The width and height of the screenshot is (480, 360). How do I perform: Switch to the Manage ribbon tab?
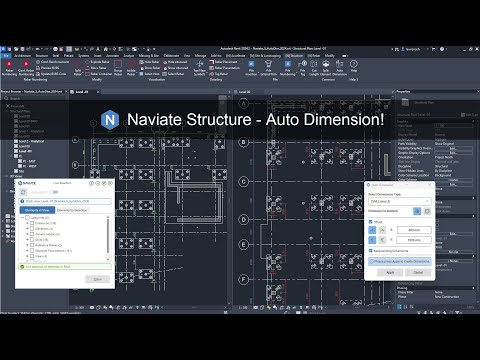coord(200,56)
